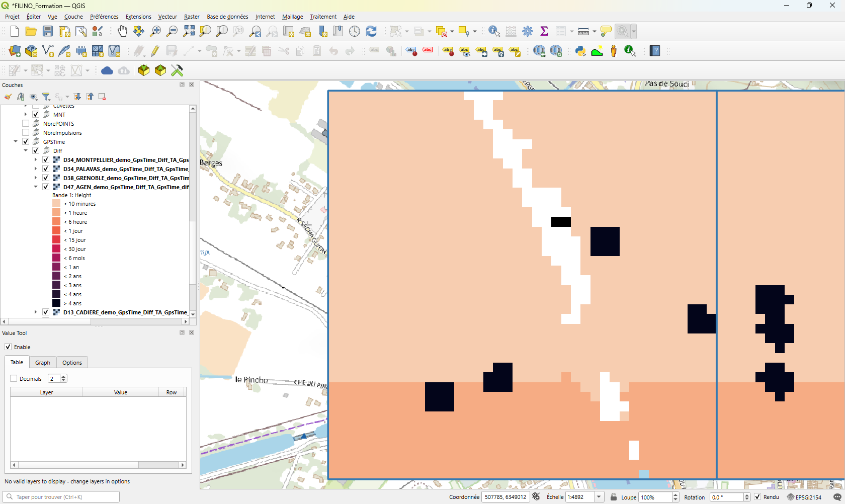Image resolution: width=845 pixels, height=504 pixels.
Task: Open the Python console
Action: [x=580, y=51]
